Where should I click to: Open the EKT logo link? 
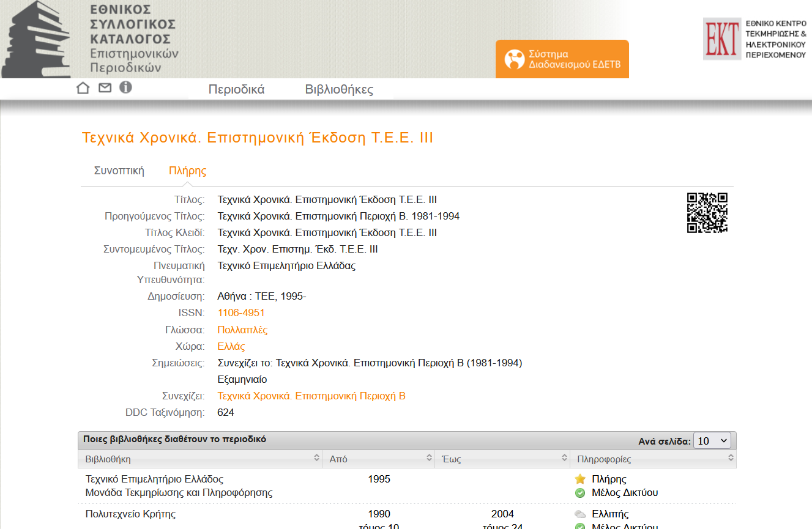754,39
